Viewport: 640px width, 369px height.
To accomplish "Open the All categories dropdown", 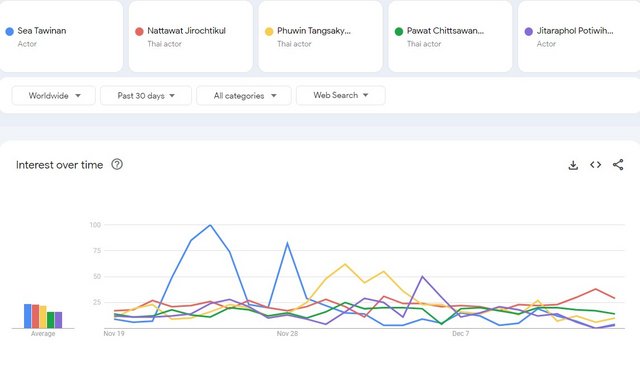I will point(244,96).
